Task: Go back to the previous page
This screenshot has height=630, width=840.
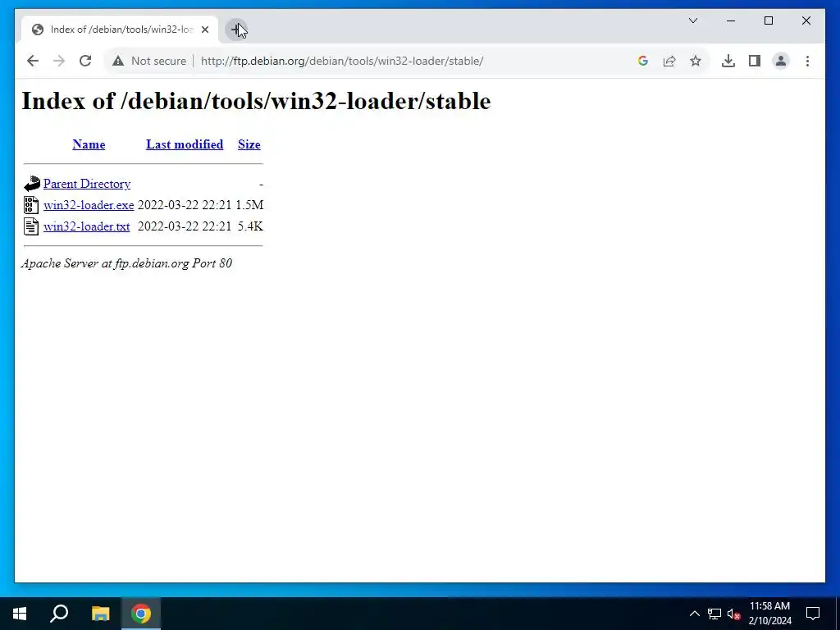Action: point(33,61)
